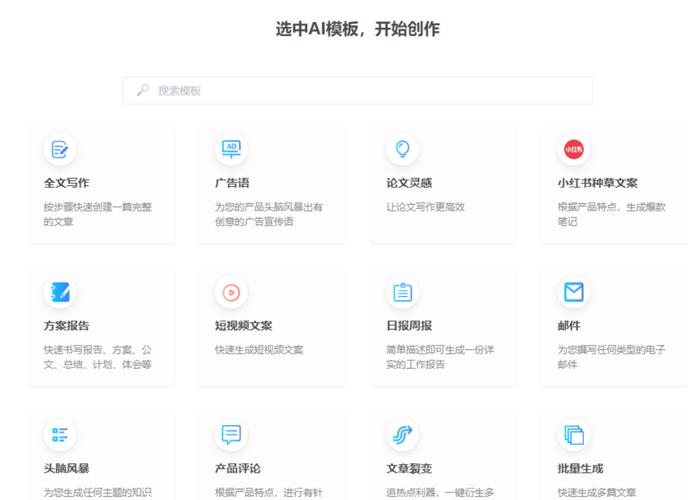
Task: Click description 快速生成多篇文章
Action: click(x=597, y=492)
